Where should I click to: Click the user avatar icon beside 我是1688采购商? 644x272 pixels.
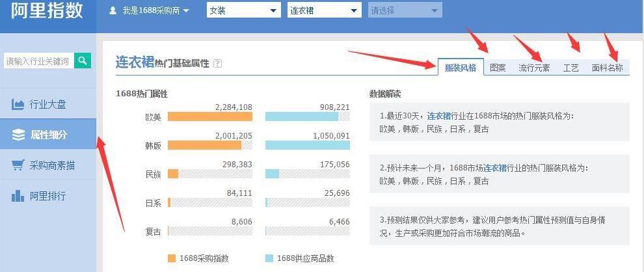pos(113,10)
